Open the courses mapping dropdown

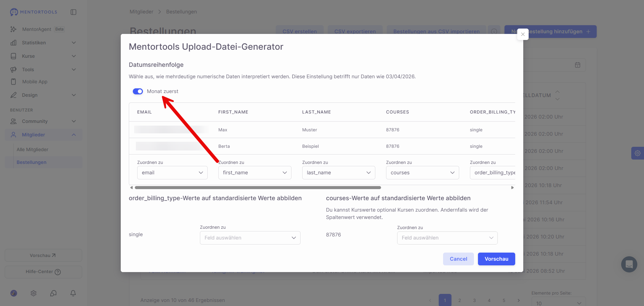(423, 173)
